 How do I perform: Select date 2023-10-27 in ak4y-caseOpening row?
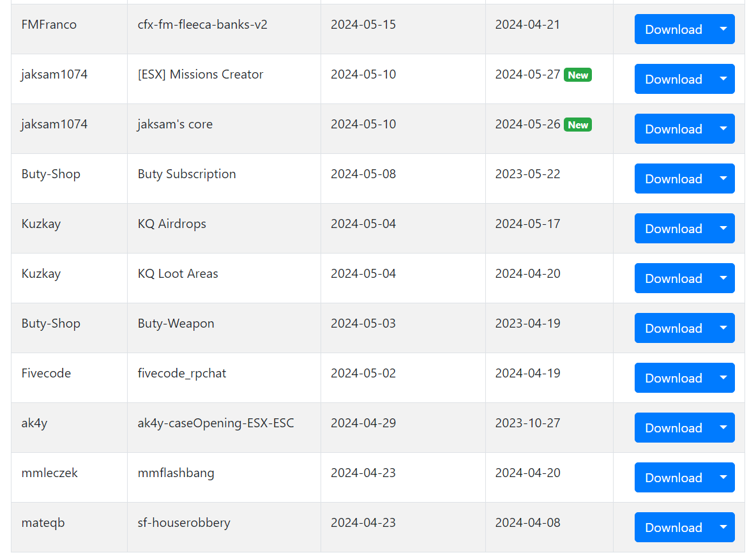(x=527, y=423)
